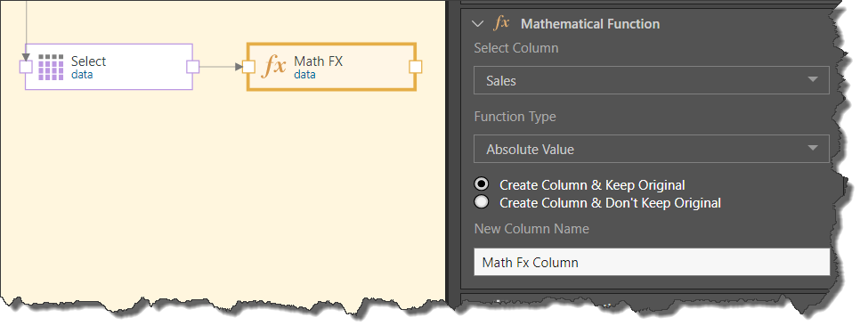Image resolution: width=868 pixels, height=334 pixels.
Task: Click the data link under Math FX
Action: tap(304, 74)
